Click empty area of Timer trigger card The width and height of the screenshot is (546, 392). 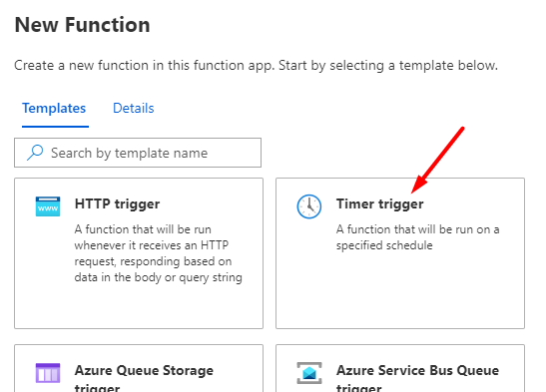pyautogui.click(x=400, y=290)
